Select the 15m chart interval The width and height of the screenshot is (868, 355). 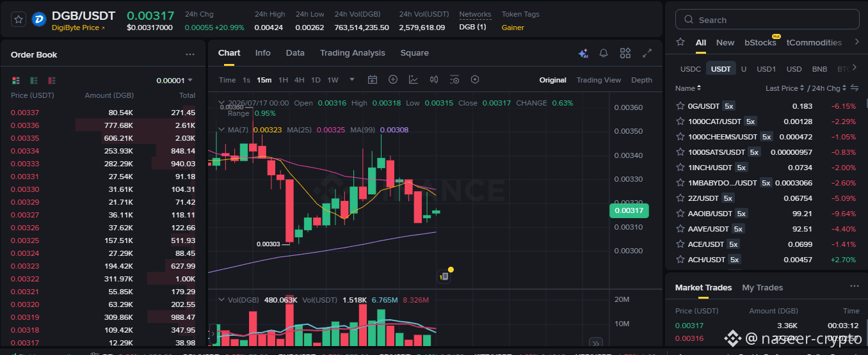tap(264, 80)
